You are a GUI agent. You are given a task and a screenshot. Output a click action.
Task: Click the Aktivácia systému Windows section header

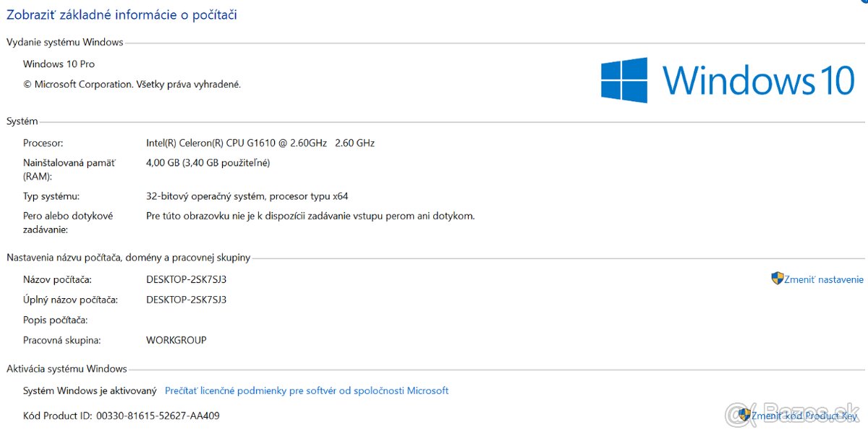pyautogui.click(x=67, y=368)
